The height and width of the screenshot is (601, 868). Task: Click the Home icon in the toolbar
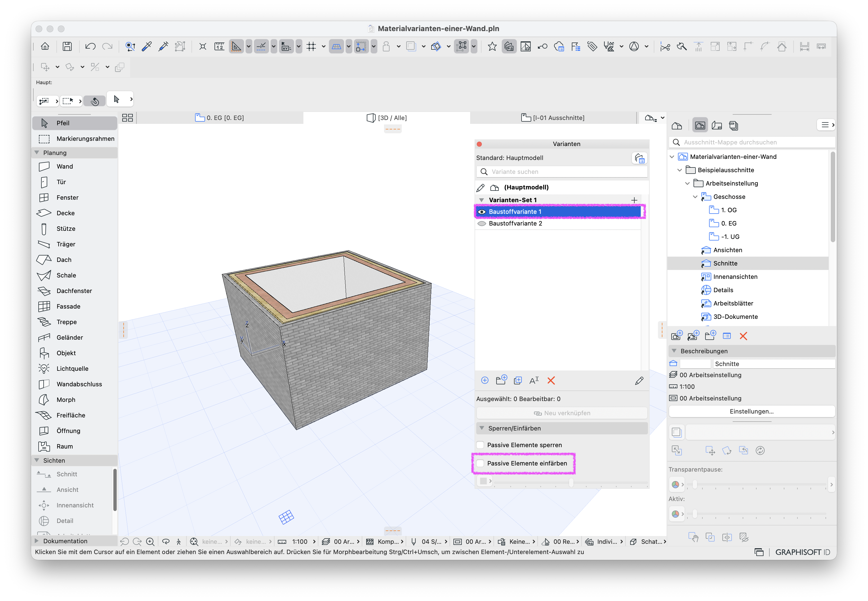coord(45,47)
